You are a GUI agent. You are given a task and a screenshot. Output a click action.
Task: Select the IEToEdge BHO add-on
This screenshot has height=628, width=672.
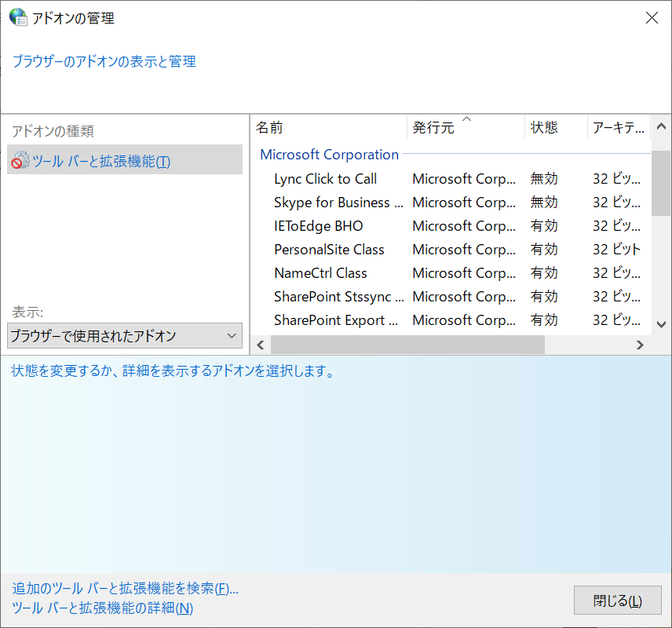319,226
